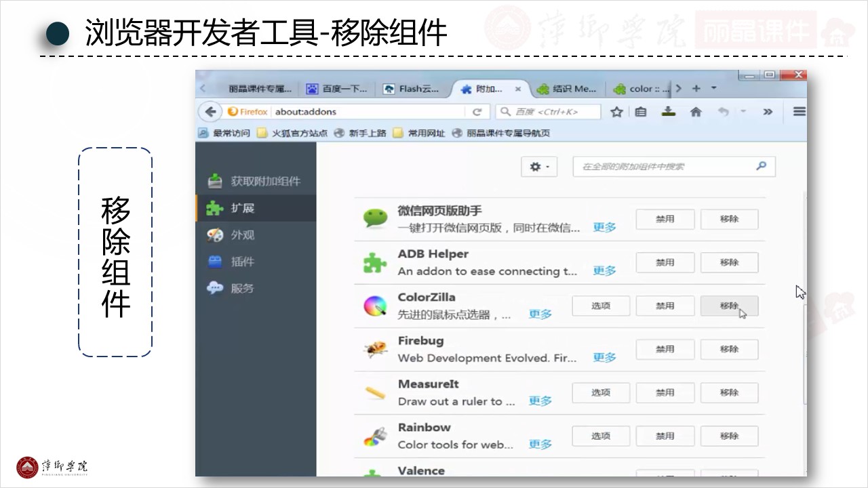This screenshot has width=868, height=488.
Task: Switch to the 结识 Me... tab
Action: 567,89
